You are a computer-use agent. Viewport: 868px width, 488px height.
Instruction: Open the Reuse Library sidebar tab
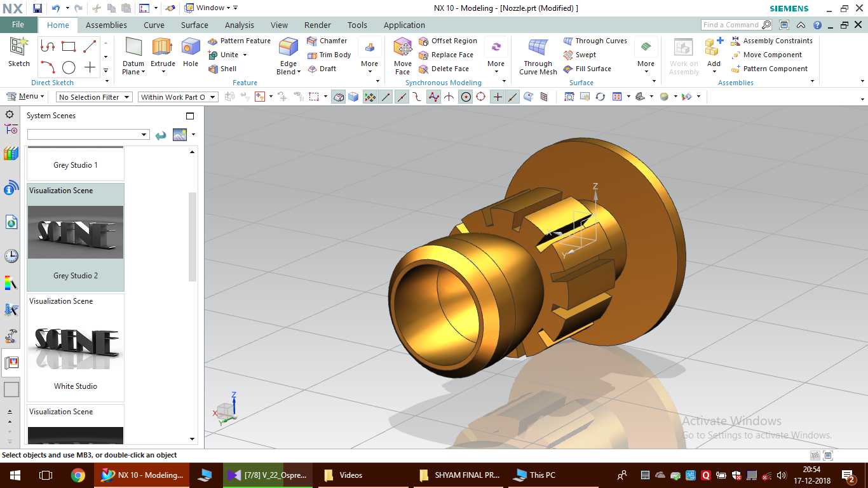click(11, 153)
